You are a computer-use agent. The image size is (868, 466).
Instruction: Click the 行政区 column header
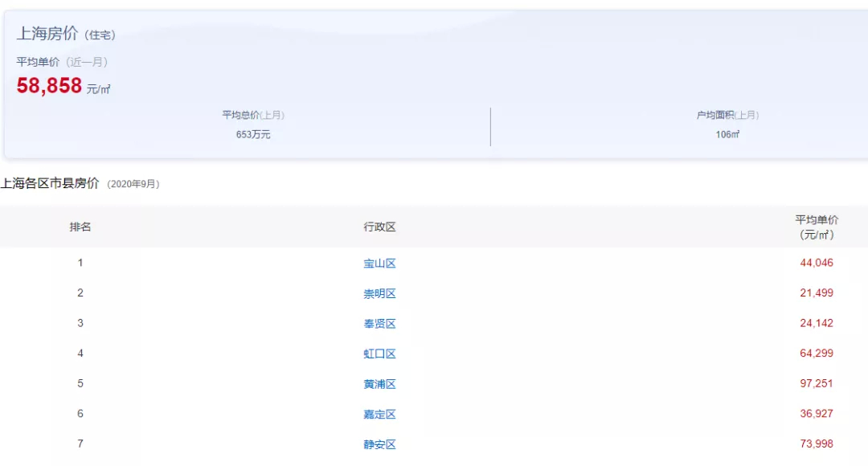coord(379,227)
